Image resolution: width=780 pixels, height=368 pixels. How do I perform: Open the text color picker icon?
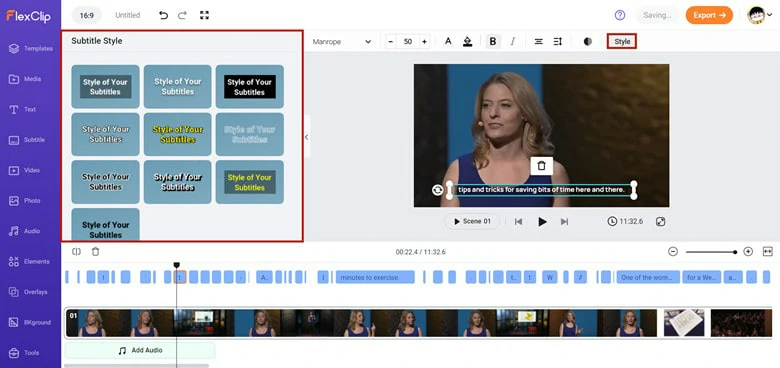(x=448, y=42)
